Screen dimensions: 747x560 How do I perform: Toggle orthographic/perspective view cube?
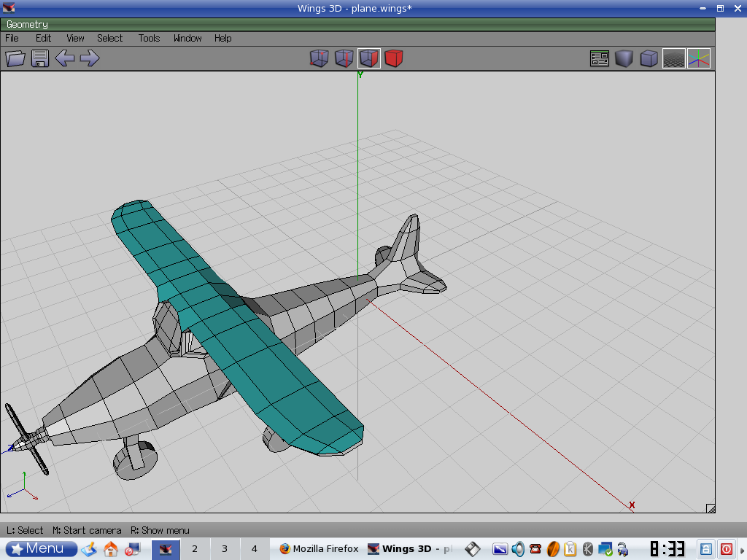(649, 58)
